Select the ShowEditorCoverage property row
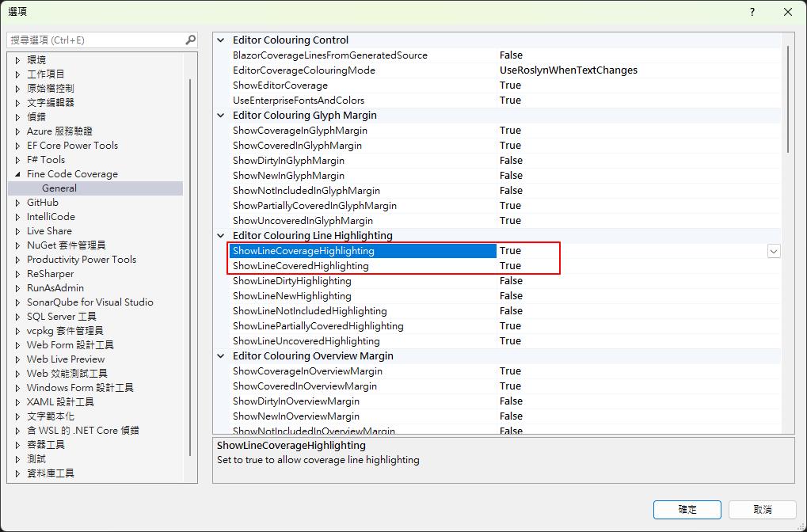 coord(280,85)
